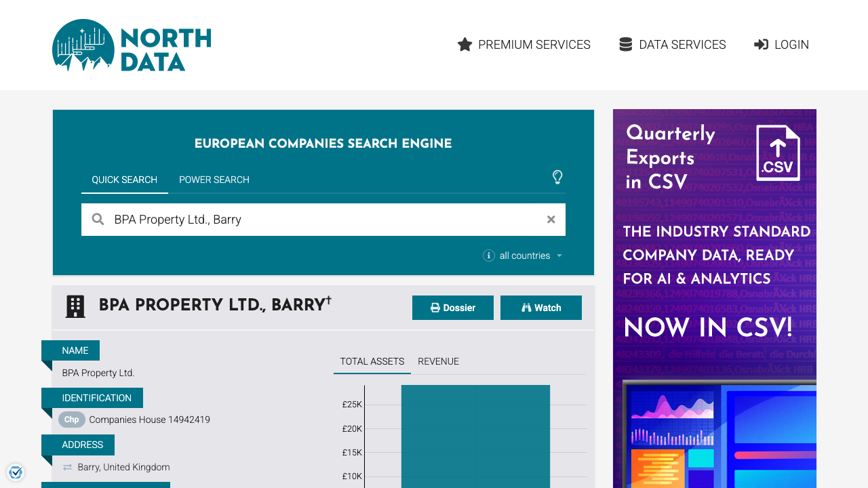Image resolution: width=868 pixels, height=488 pixels.
Task: Switch to the Power Search tab
Action: [214, 180]
